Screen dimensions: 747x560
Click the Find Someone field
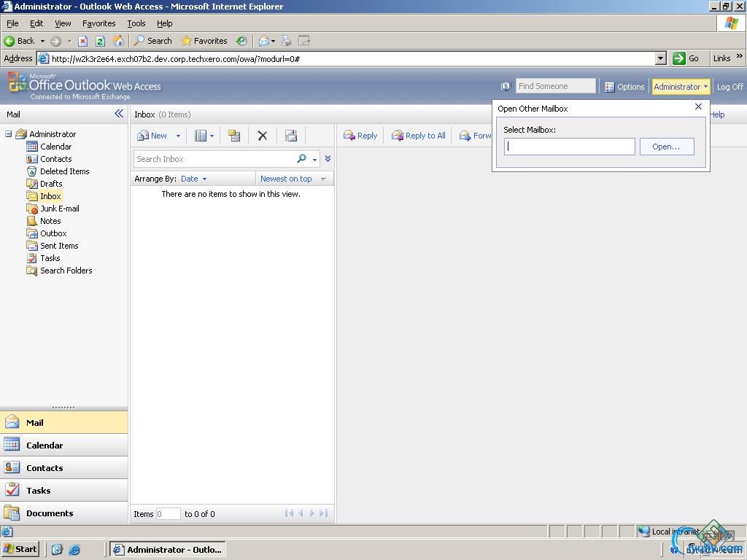click(x=555, y=86)
